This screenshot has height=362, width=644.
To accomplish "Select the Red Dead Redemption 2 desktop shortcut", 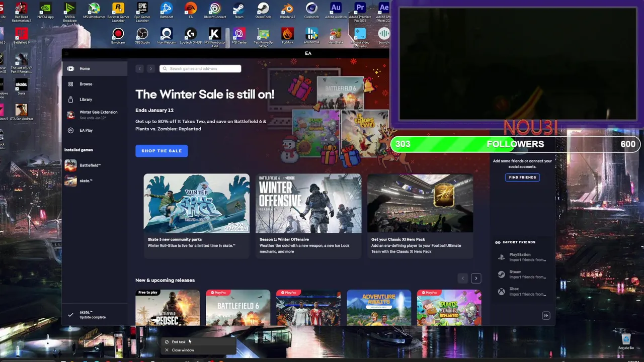I will click(x=21, y=13).
